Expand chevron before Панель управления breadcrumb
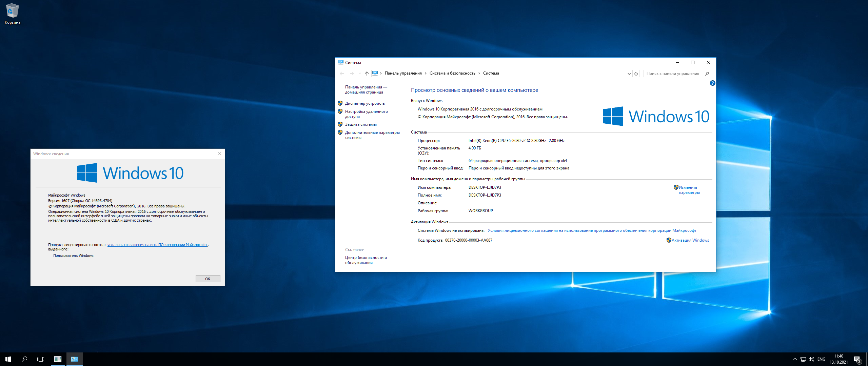The image size is (868, 366). point(381,73)
